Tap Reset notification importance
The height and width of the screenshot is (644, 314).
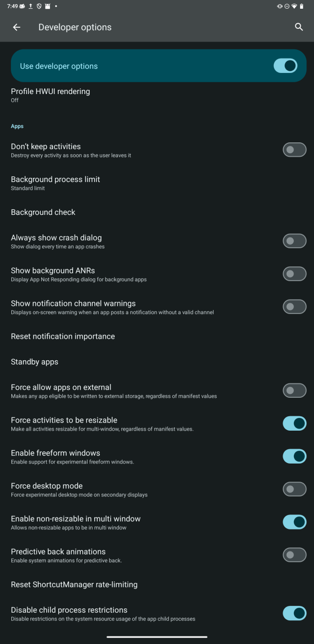pos(63,336)
